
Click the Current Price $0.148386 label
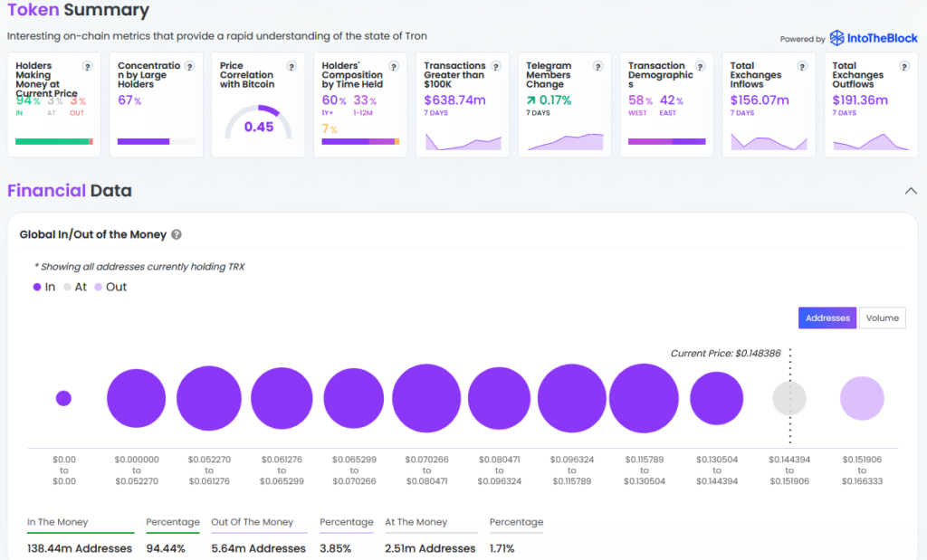[x=725, y=353]
